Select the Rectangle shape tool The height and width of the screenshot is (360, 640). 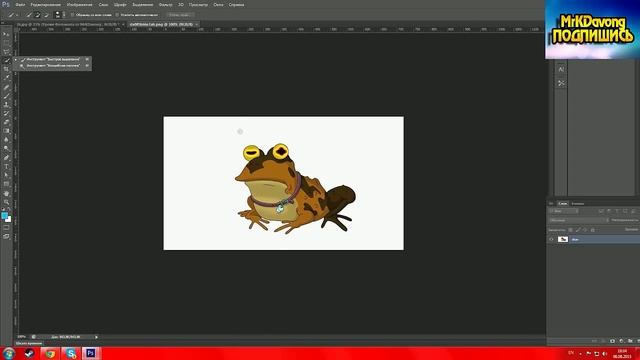pos(6,184)
